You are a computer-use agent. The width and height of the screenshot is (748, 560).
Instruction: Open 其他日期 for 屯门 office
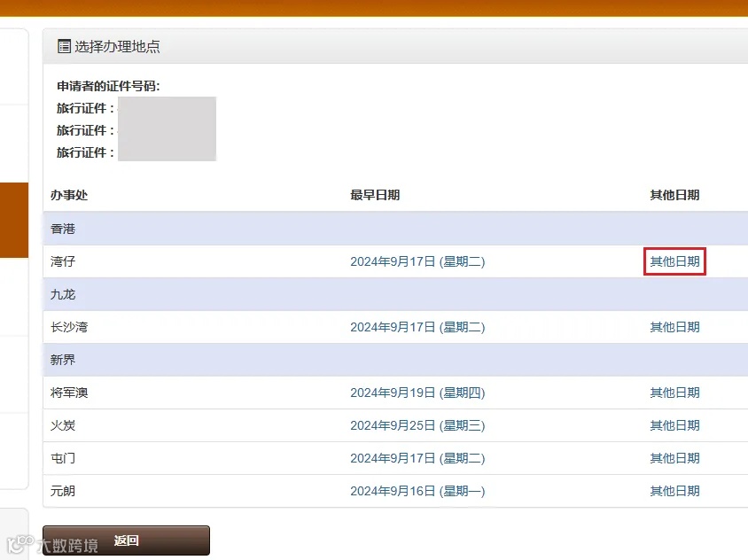pos(674,458)
